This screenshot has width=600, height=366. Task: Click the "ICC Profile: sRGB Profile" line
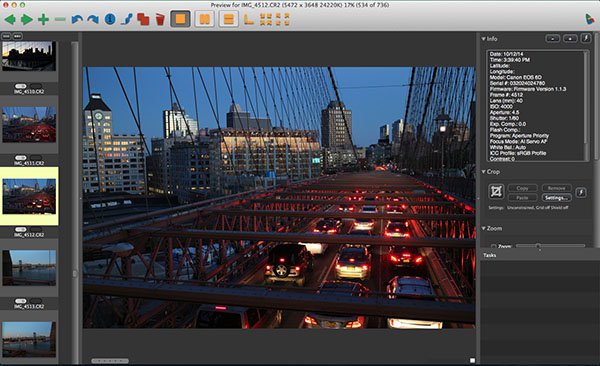[518, 153]
